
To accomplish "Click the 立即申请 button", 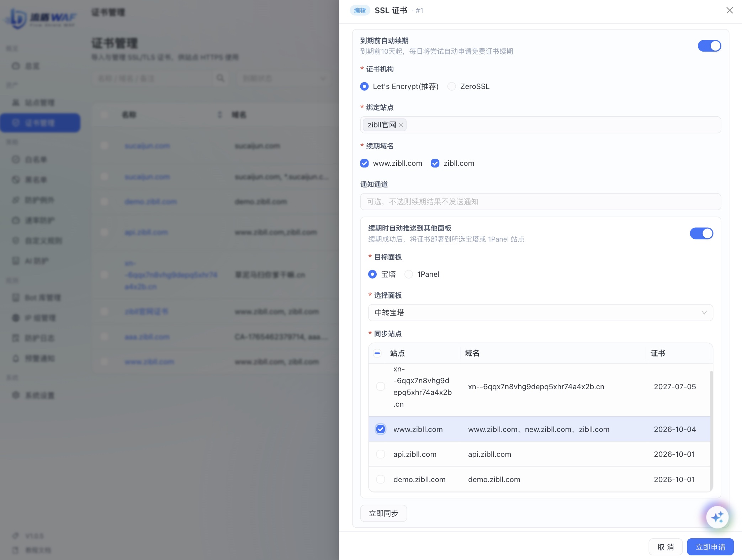I will pos(710,547).
